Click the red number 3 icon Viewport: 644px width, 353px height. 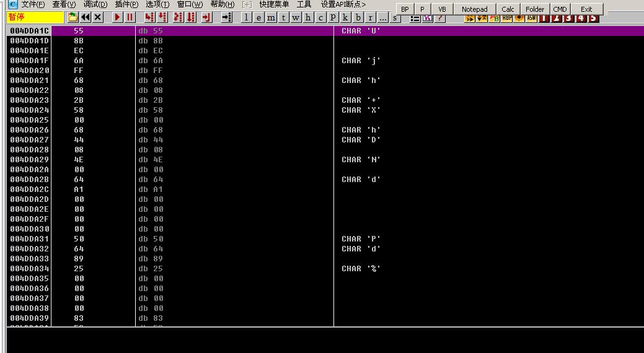click(568, 19)
